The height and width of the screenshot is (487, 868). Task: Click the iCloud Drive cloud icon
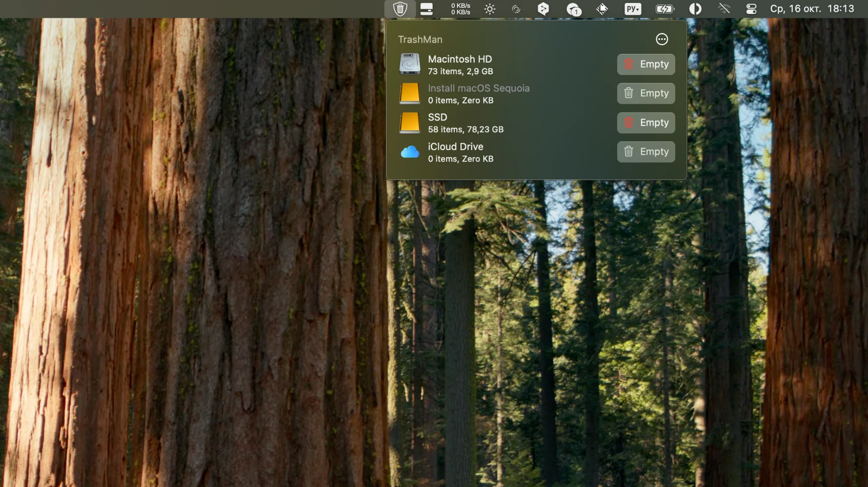[410, 152]
